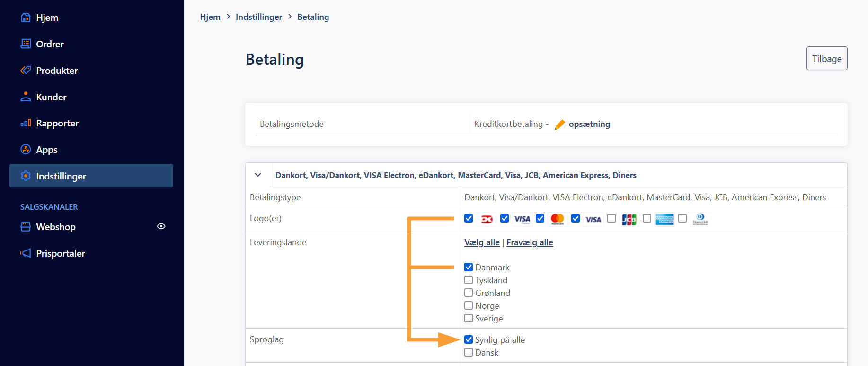Open Ordrer in the sidebar menu
The image size is (868, 366).
click(91, 44)
